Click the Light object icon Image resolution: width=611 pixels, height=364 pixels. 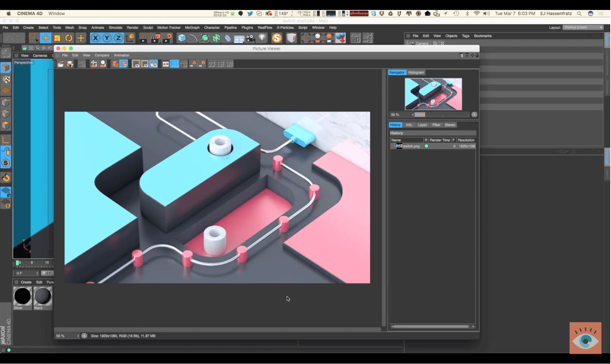click(262, 38)
